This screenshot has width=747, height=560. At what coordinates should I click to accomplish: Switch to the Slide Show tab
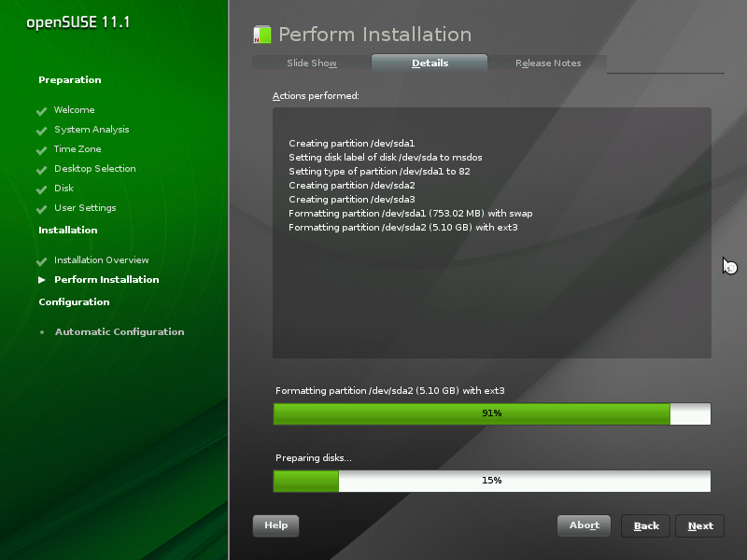click(312, 63)
